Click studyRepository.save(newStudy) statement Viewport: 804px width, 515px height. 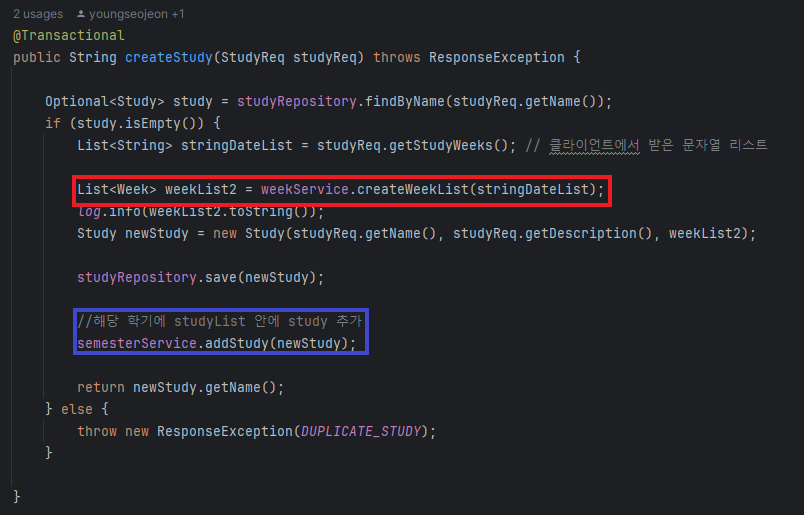coord(200,278)
